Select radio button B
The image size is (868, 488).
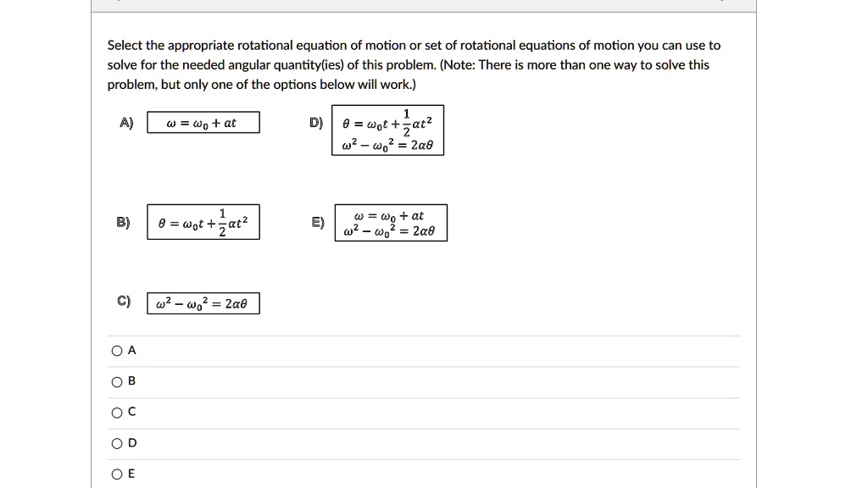coord(116,381)
